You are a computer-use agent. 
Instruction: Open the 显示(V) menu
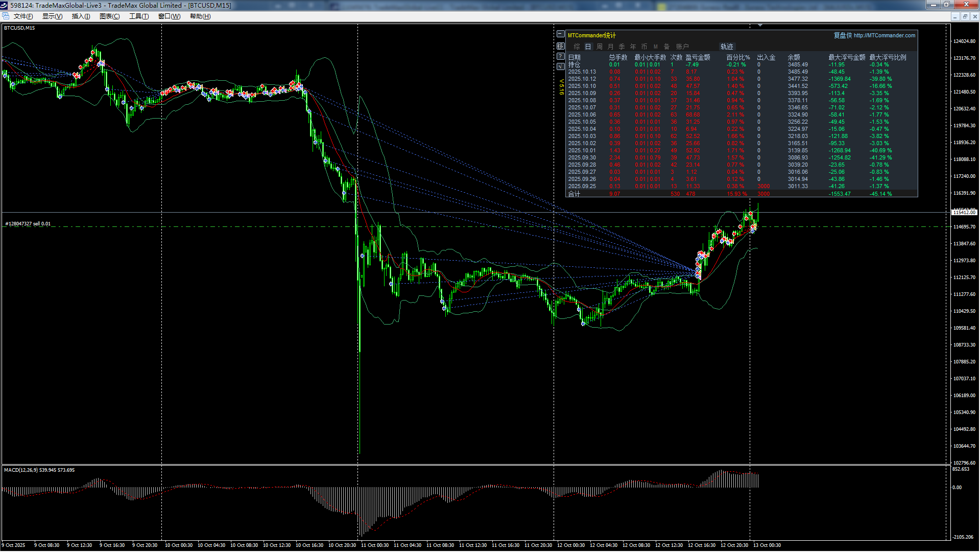pyautogui.click(x=52, y=16)
